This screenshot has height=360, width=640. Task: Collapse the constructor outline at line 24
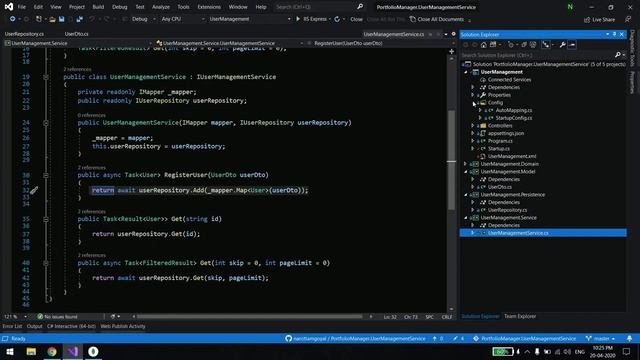(46, 123)
